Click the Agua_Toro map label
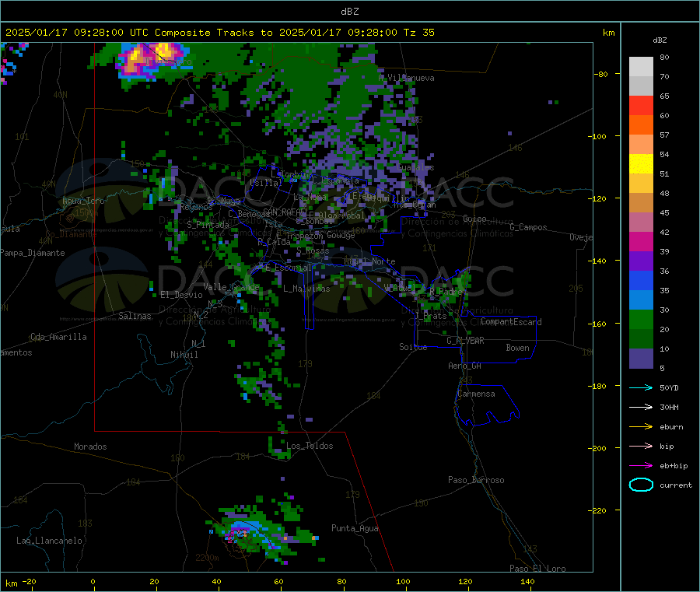The height and width of the screenshot is (592, 700). tap(83, 201)
